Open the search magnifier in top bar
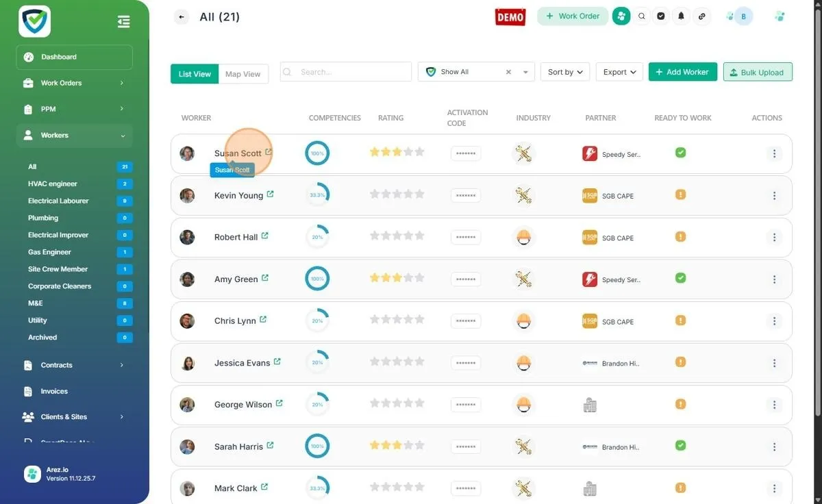The image size is (822, 504). (641, 16)
